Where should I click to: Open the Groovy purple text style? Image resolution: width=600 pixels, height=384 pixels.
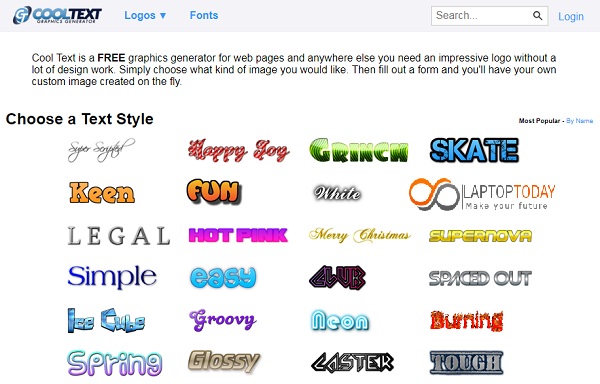(x=223, y=320)
